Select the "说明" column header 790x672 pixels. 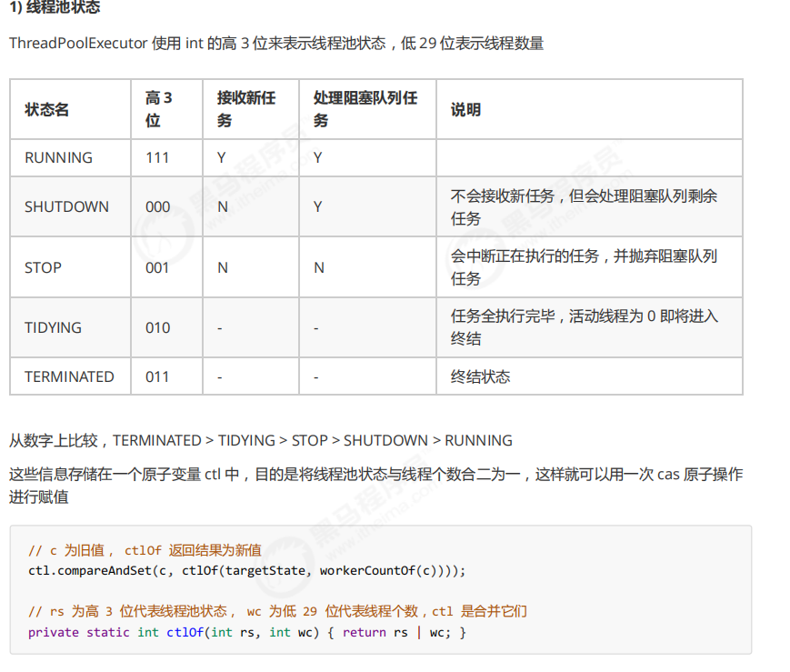(465, 109)
